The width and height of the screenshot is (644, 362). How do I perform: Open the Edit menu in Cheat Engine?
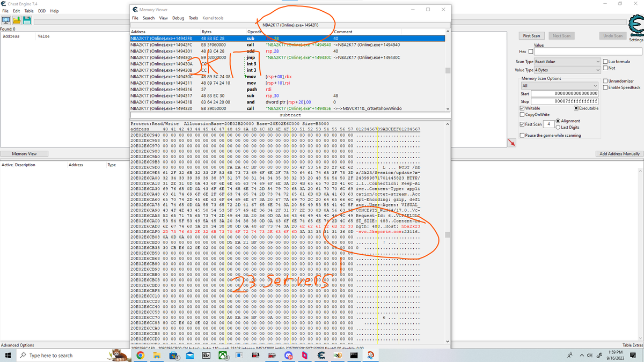(16, 11)
